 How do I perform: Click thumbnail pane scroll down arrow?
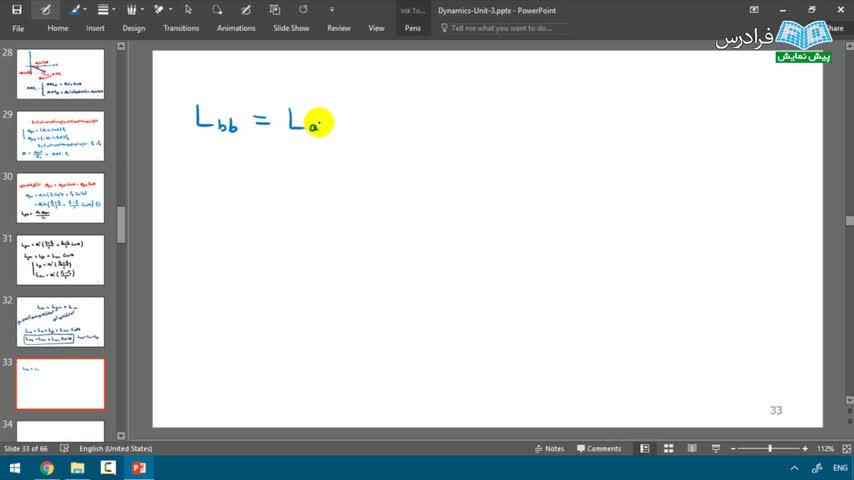tap(121, 436)
